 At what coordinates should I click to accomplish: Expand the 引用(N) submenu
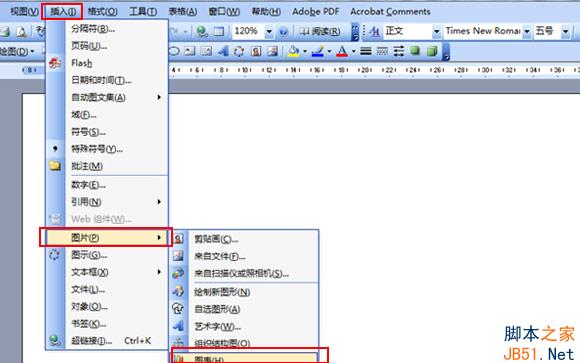pos(107,202)
